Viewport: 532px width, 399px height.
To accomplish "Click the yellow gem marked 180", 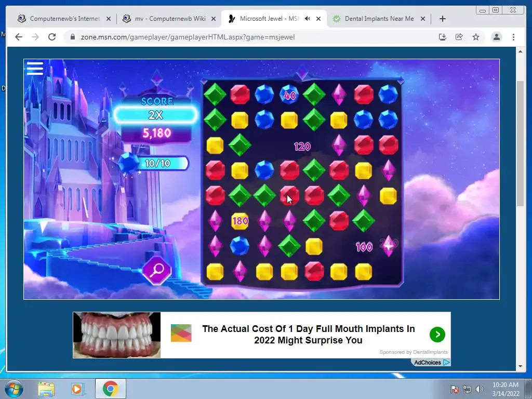I will [x=240, y=221].
